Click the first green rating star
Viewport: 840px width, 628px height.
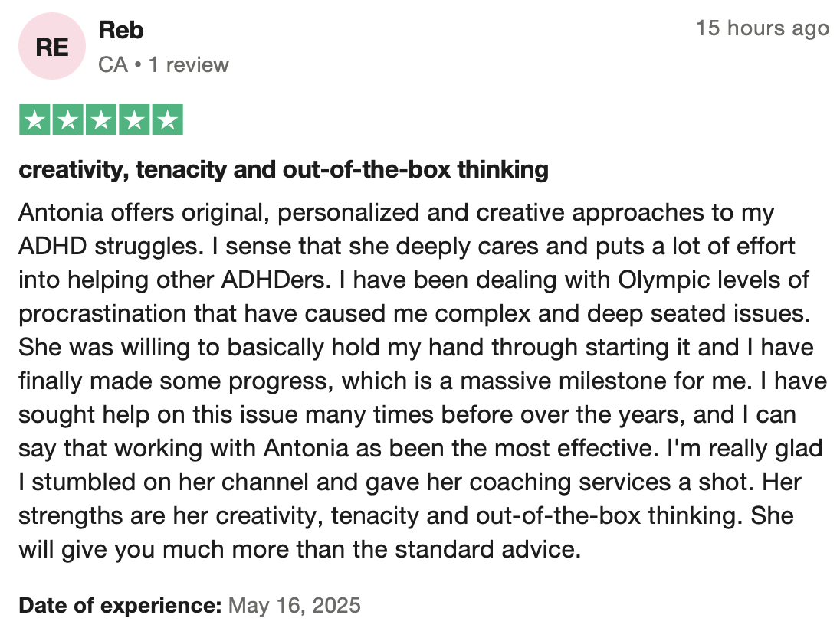[x=34, y=119]
